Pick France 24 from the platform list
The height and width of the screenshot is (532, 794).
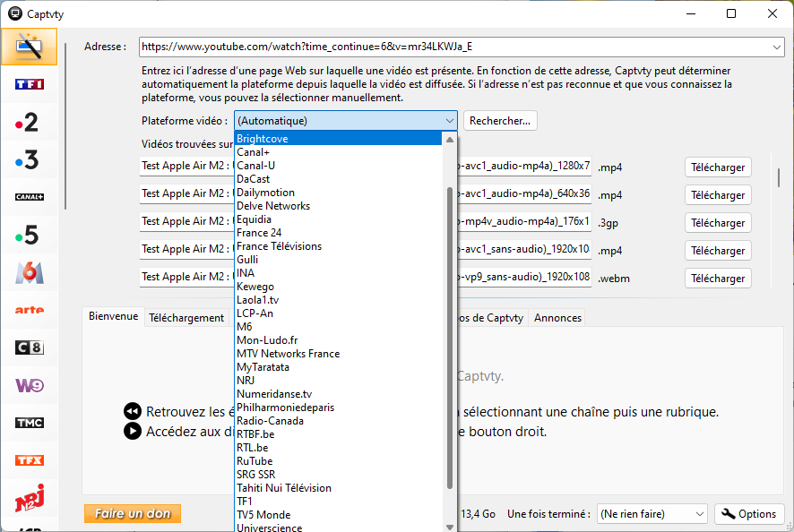(338, 233)
